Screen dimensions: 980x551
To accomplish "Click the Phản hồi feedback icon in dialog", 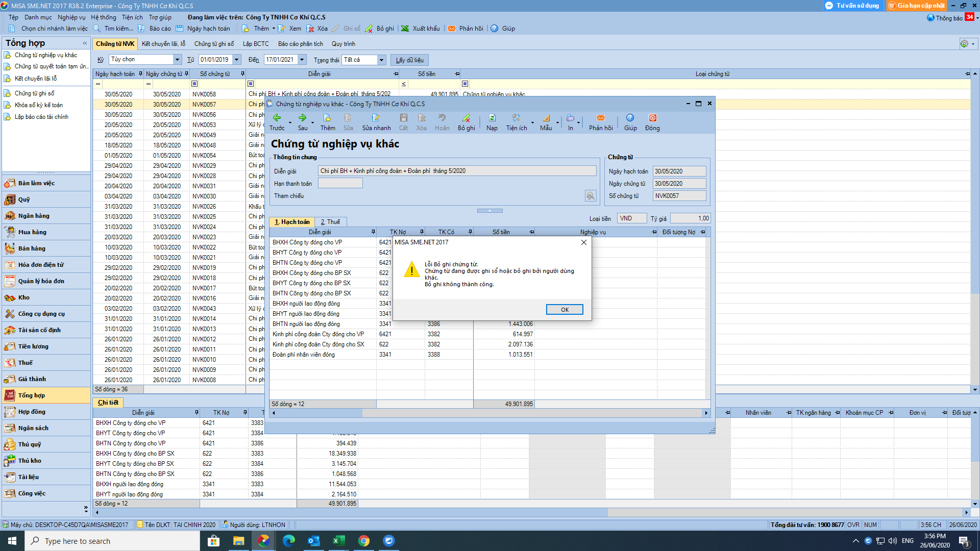I will click(600, 118).
